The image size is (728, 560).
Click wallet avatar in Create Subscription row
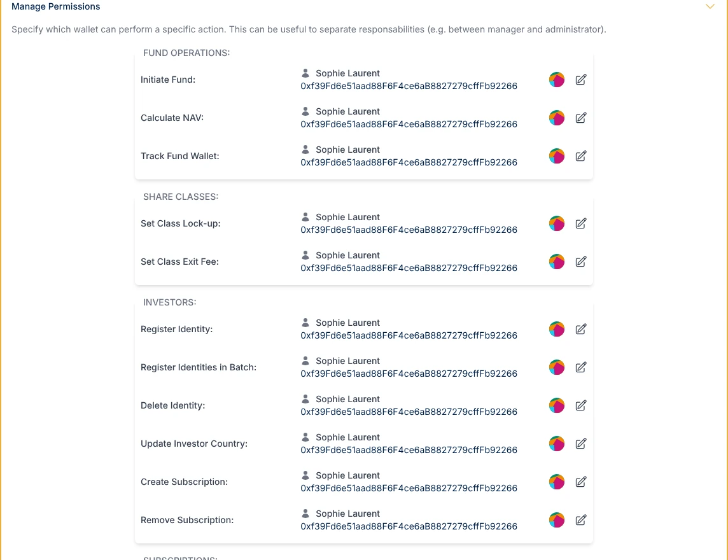coord(557,482)
